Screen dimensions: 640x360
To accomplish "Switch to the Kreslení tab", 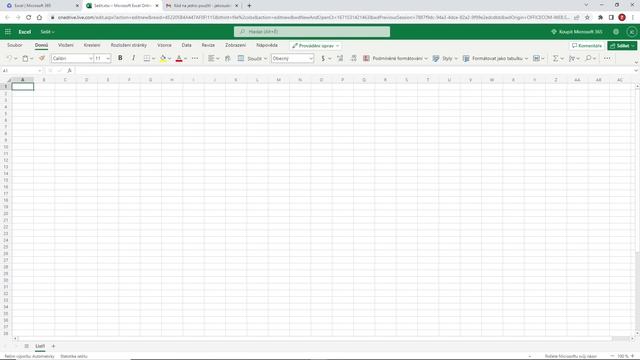I will pos(92,45).
